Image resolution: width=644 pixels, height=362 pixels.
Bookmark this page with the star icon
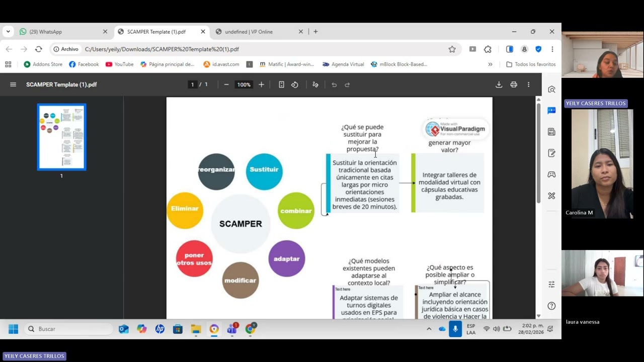click(452, 49)
